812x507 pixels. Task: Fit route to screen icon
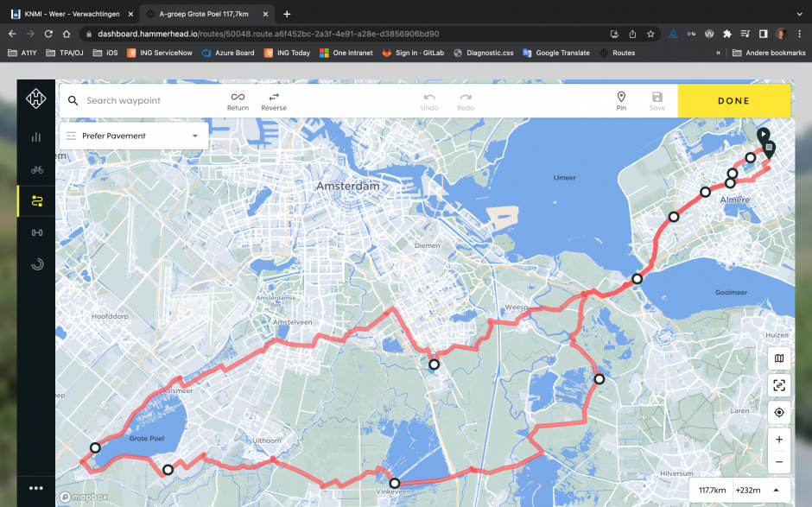pyautogui.click(x=779, y=385)
